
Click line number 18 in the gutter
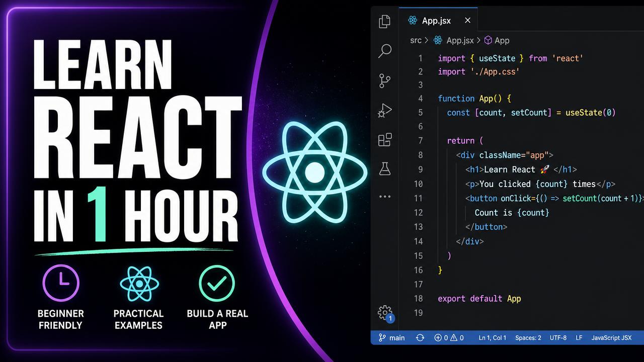(x=418, y=299)
